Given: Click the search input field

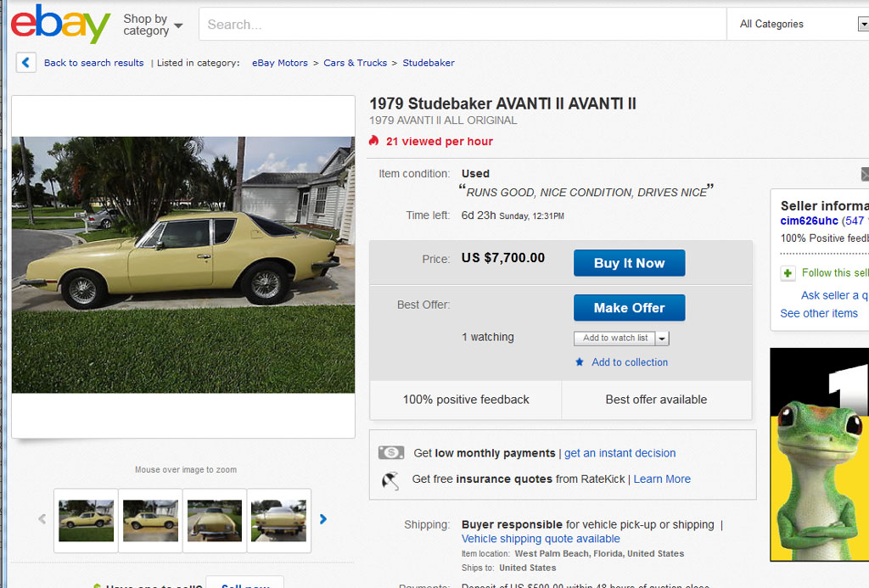Looking at the screenshot, I should (x=463, y=25).
